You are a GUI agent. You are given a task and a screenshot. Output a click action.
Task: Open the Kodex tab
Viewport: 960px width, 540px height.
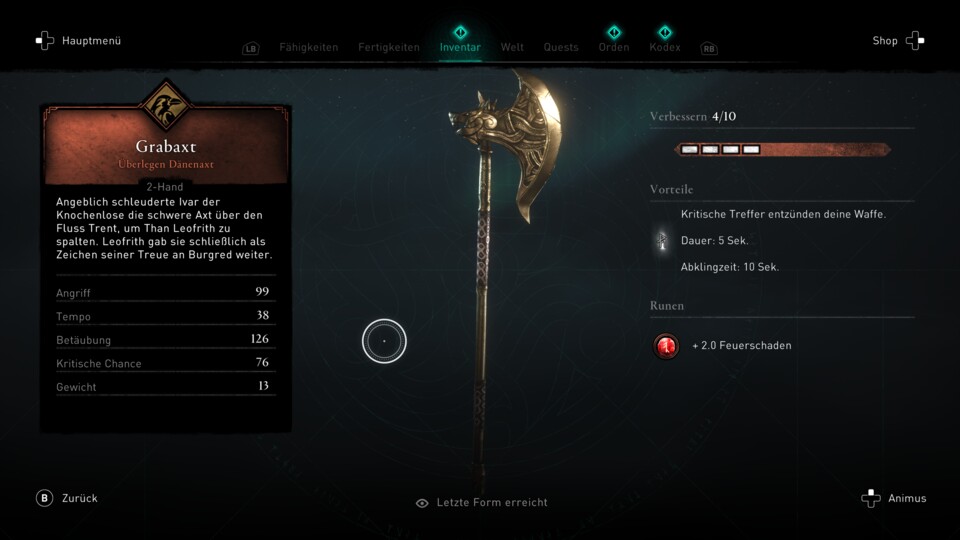(664, 47)
